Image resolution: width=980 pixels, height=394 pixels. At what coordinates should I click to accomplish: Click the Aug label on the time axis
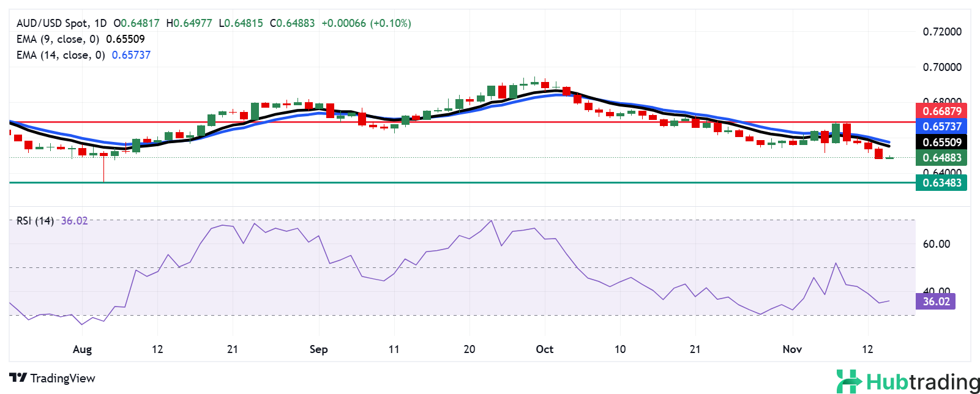click(x=82, y=349)
